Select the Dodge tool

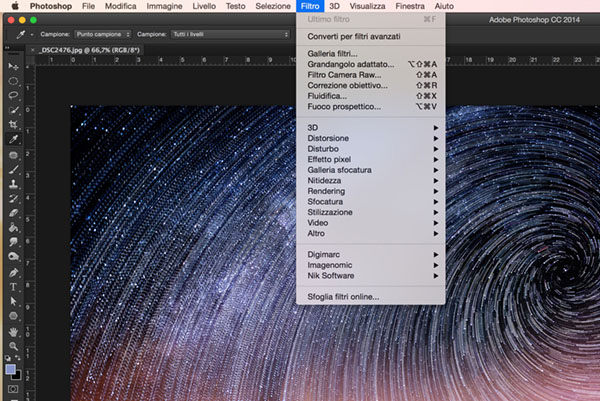pos(13,256)
